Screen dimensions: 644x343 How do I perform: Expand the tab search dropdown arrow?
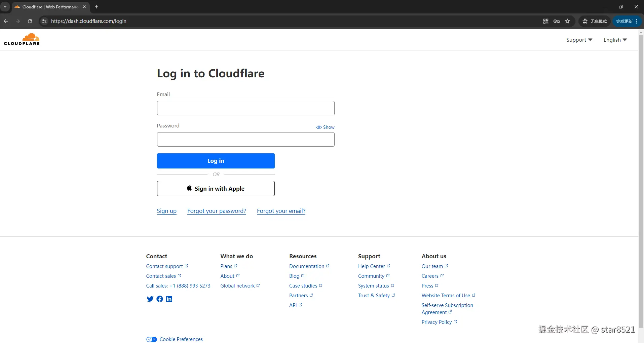tap(5, 7)
